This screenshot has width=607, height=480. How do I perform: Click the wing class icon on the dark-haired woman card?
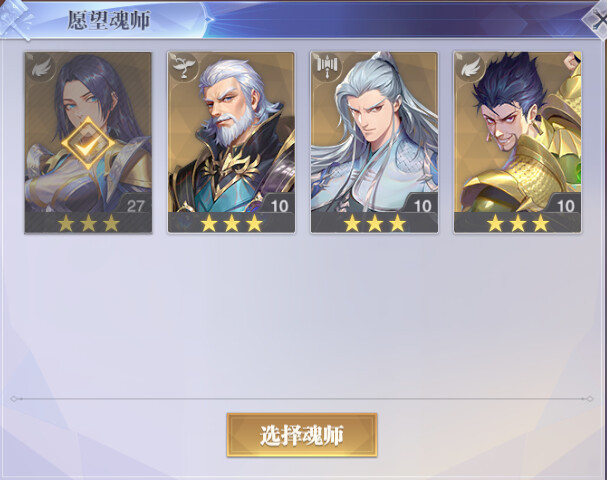(41, 69)
